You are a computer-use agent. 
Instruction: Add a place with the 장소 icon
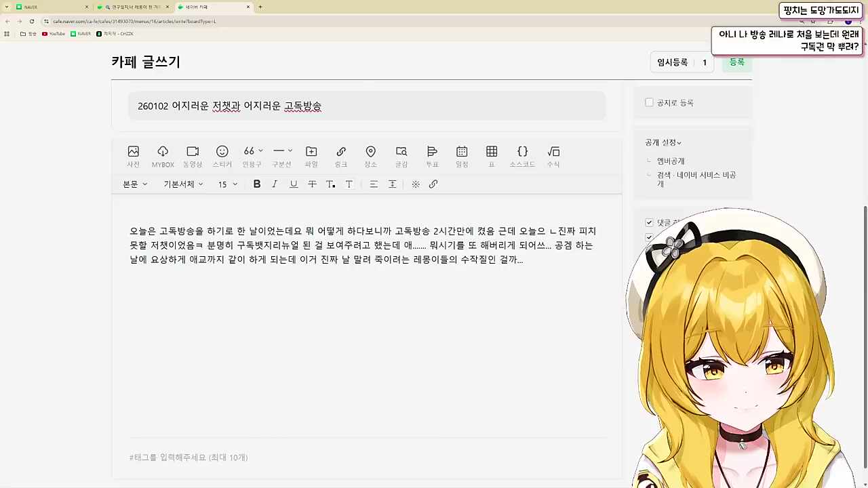tap(370, 156)
